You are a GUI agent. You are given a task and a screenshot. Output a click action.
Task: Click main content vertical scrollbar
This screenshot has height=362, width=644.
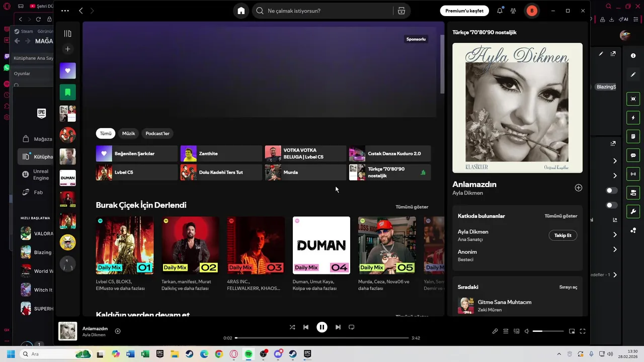pyautogui.click(x=442, y=64)
